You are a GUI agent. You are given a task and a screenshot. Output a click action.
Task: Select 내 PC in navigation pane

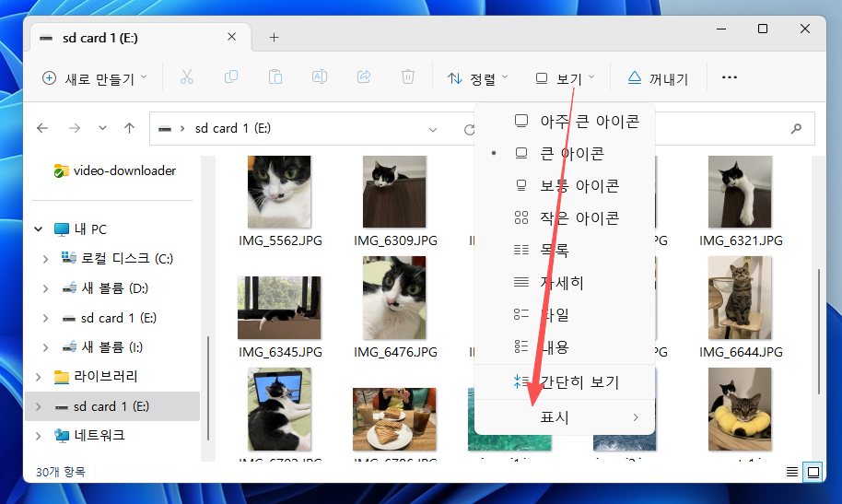[x=80, y=229]
